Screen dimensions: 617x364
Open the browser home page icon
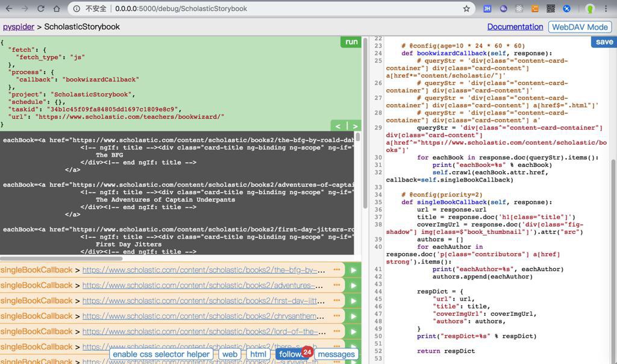pyautogui.click(x=57, y=8)
